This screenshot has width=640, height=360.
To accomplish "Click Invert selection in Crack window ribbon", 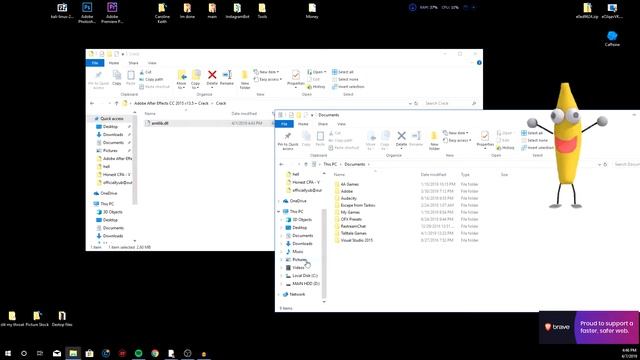I will [348, 87].
